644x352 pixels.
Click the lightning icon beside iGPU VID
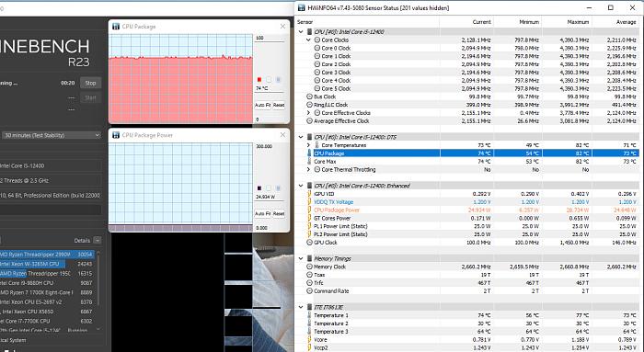pos(309,194)
